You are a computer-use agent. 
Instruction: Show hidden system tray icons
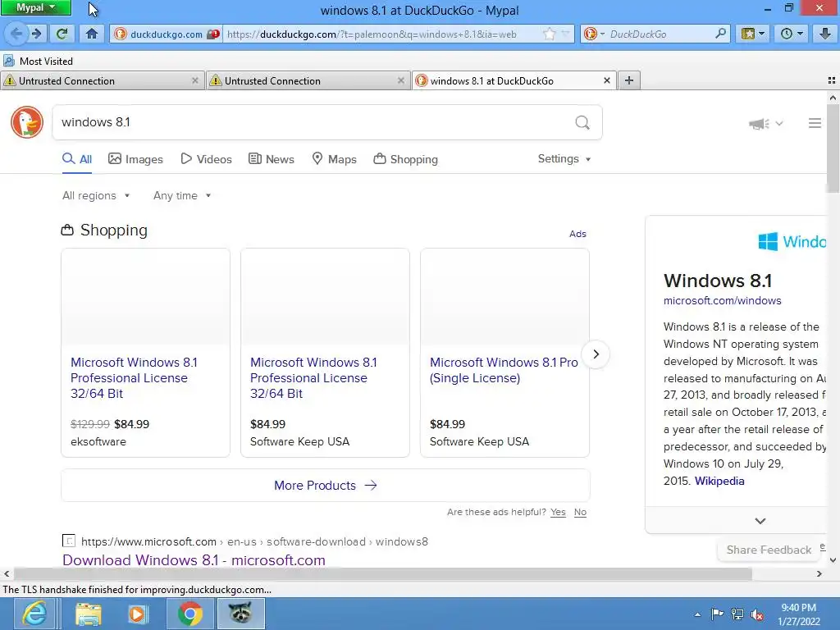point(697,614)
